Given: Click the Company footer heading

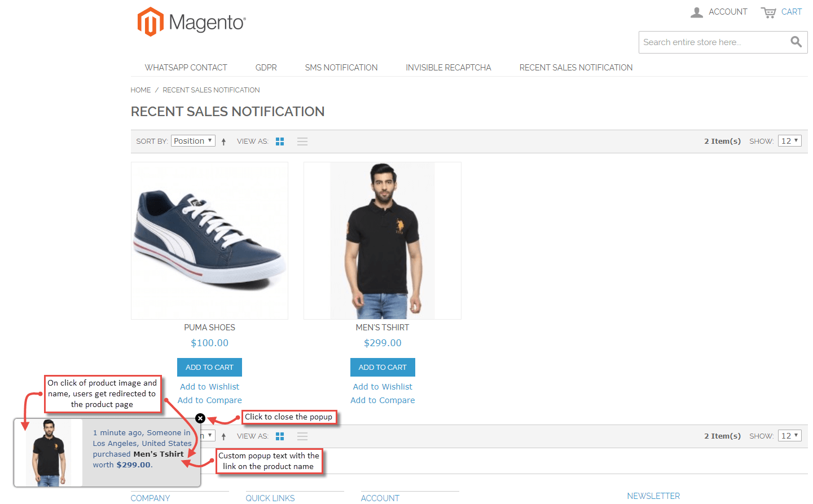Looking at the screenshot, I should click(x=150, y=498).
